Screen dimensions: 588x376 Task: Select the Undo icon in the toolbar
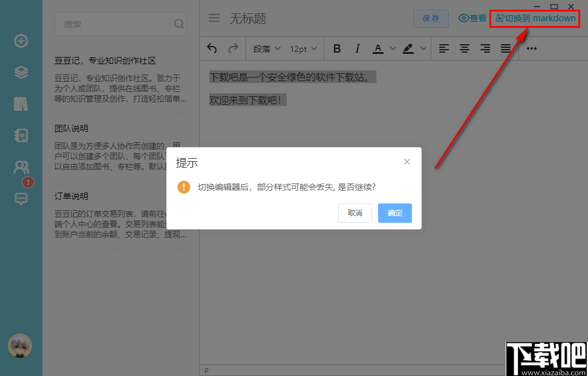click(x=212, y=48)
